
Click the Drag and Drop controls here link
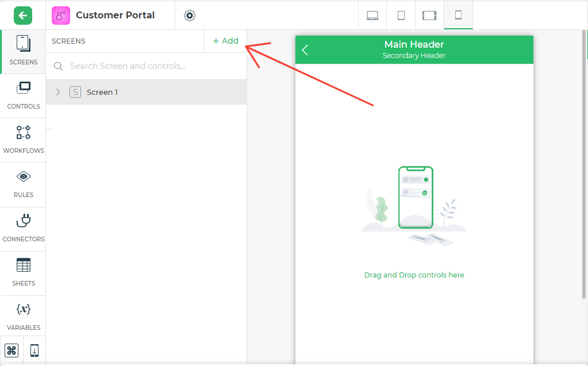414,275
